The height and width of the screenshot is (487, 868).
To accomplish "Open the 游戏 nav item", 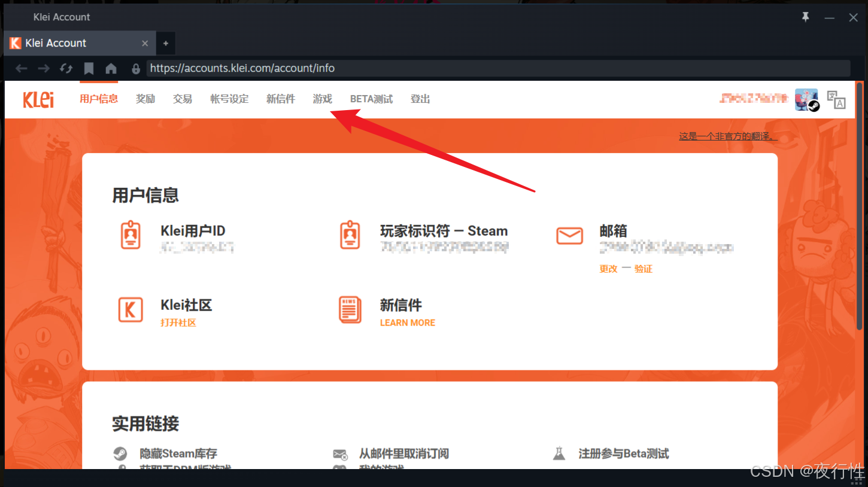I will coord(323,99).
